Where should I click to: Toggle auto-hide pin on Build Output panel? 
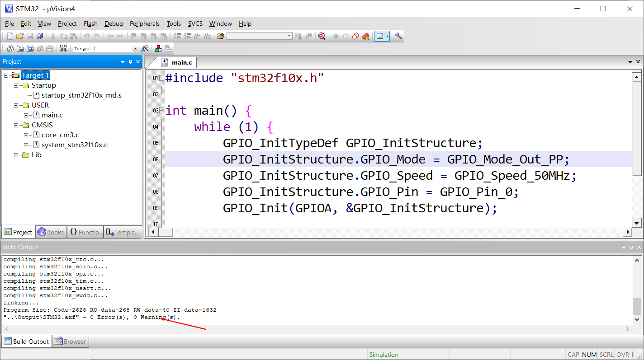pyautogui.click(x=631, y=248)
